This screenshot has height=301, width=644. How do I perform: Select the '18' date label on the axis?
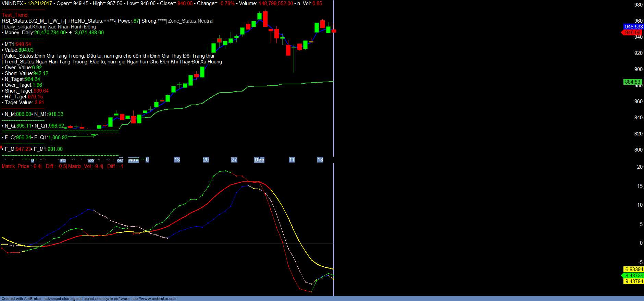coord(320,160)
